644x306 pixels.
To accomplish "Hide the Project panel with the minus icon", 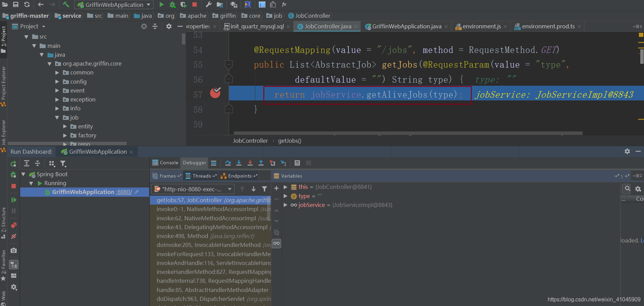I will click(x=180, y=26).
